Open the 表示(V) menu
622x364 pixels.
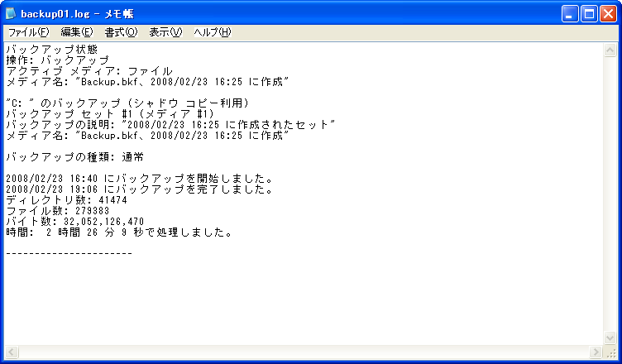click(165, 32)
